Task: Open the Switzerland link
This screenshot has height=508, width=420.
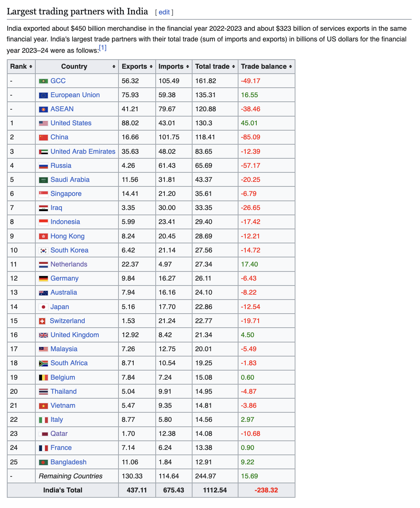Action: [x=67, y=321]
